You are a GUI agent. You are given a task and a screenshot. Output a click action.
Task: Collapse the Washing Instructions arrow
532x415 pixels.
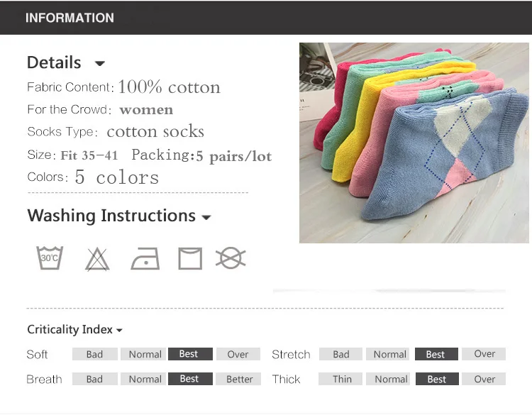206,217
